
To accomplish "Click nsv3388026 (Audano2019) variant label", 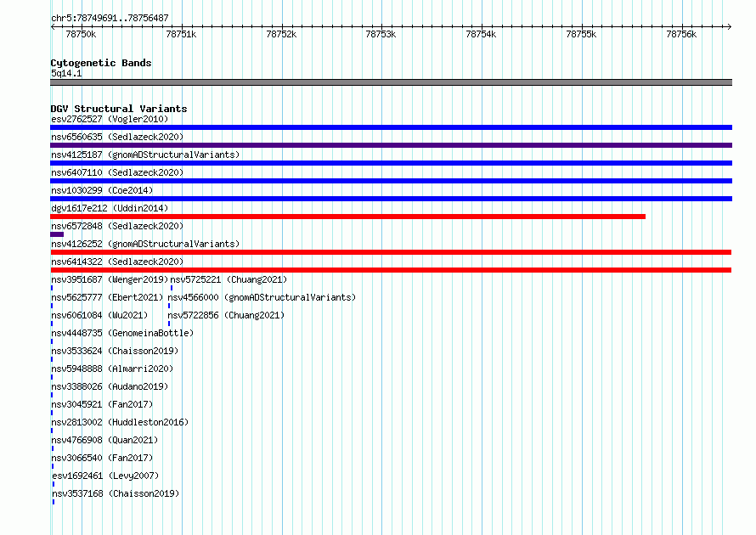I will [x=110, y=386].
